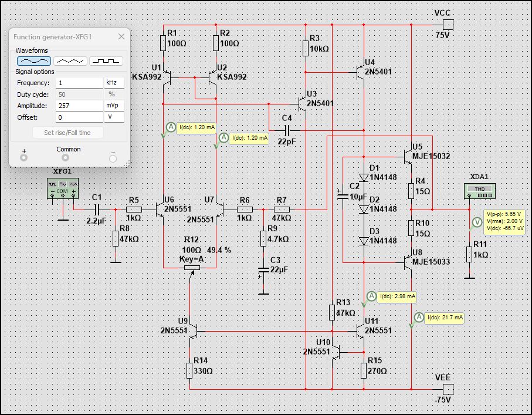Select transistor U1 KSA992
This screenshot has height=415, width=532.
[167, 77]
